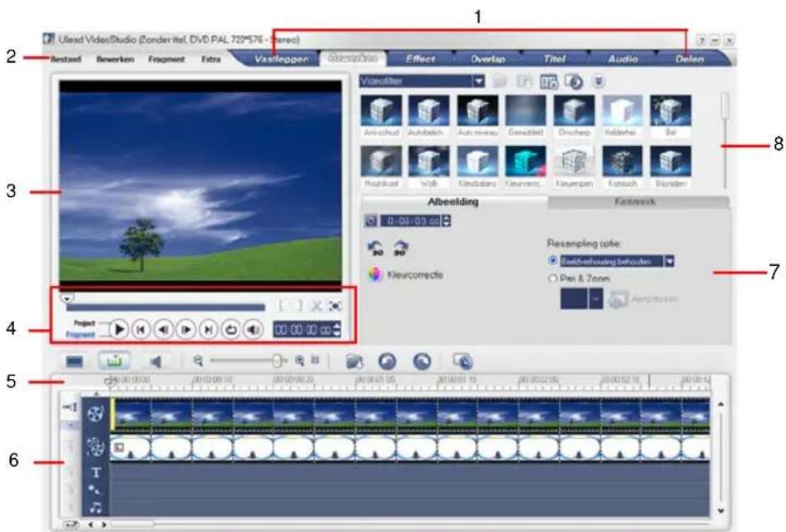Select the Music track note icon
Screen dimensions: 786x532
click(96, 508)
